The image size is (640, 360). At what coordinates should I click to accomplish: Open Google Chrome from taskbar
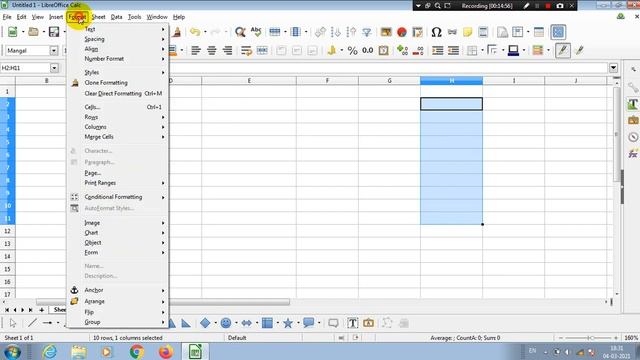[137, 351]
